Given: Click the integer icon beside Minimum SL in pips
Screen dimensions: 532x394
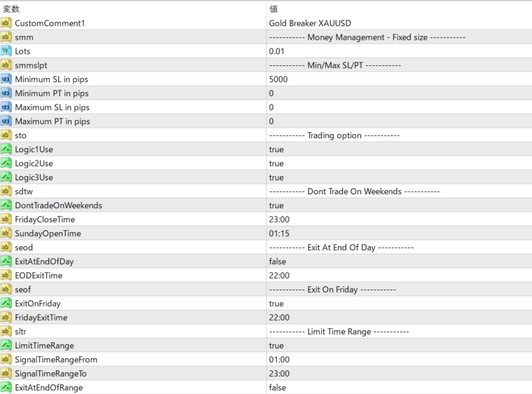Looking at the screenshot, I should click(6, 79).
